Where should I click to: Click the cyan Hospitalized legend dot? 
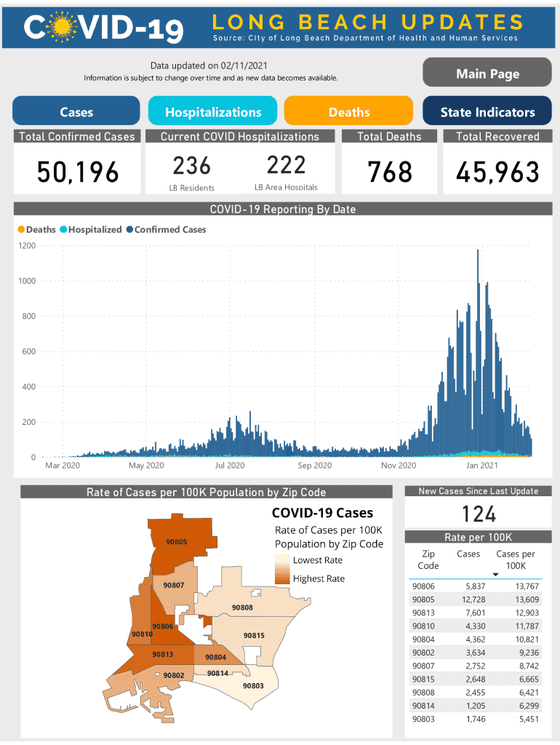63,229
